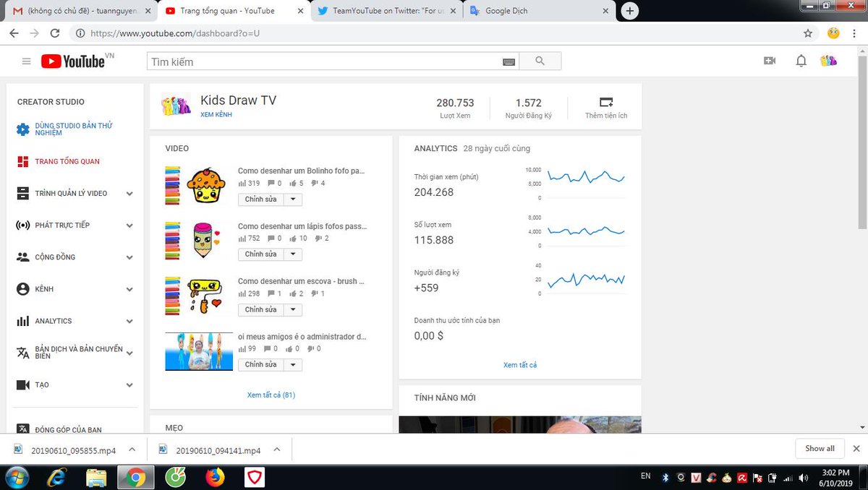Screen dimensions: 868x490
Task: Open options caret for 20190610_095855.mp4 download
Action: [132, 449]
